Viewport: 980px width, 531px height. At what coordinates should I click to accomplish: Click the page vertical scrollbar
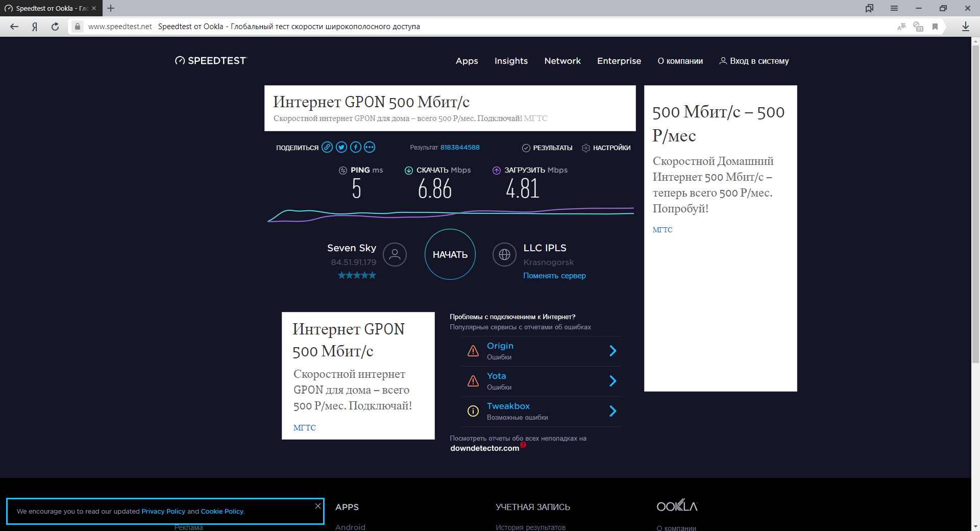point(975,204)
